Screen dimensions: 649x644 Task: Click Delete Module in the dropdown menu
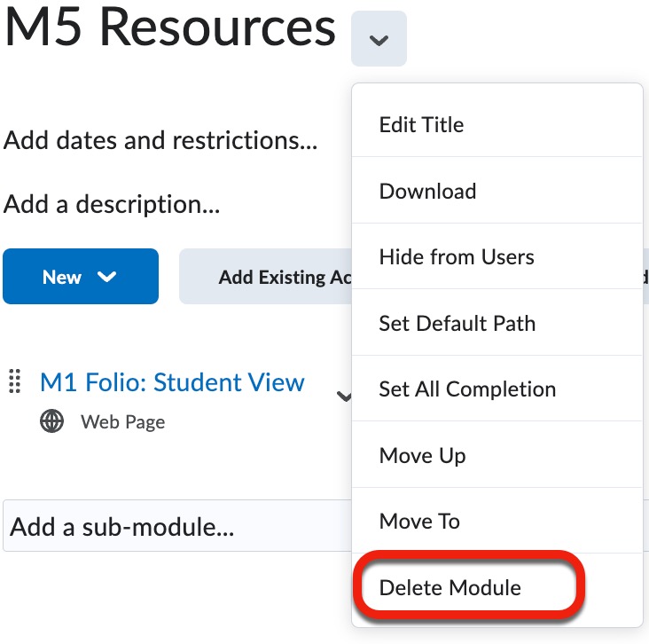tap(450, 587)
